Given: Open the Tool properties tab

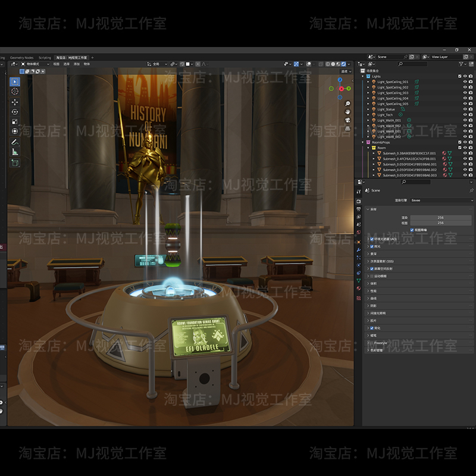Looking at the screenshot, I should 359,192.
